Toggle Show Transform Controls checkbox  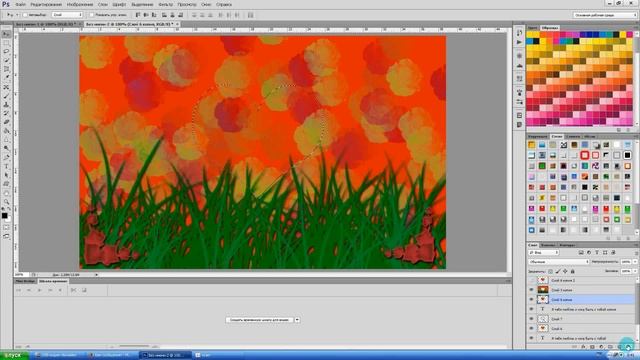[91, 15]
